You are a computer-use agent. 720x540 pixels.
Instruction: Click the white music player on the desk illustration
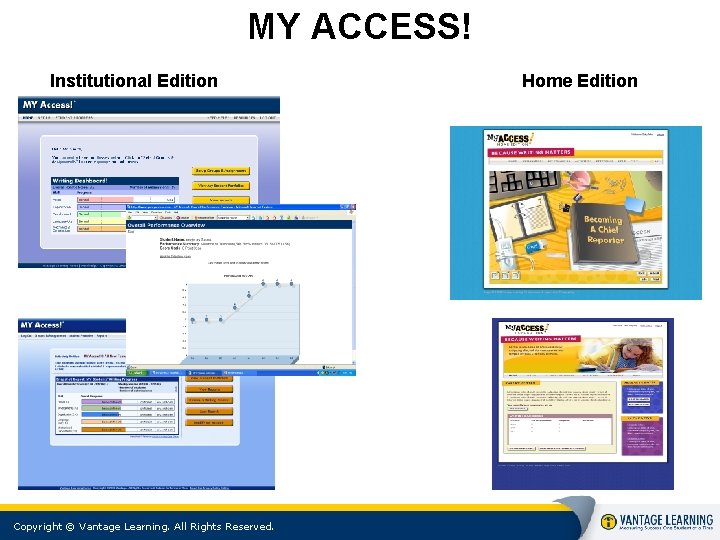[x=507, y=252]
